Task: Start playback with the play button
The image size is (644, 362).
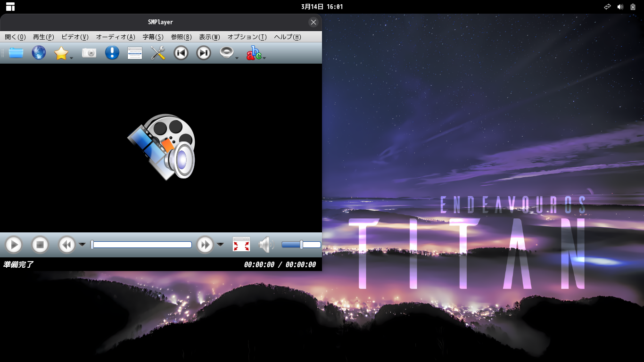Action: click(x=14, y=245)
